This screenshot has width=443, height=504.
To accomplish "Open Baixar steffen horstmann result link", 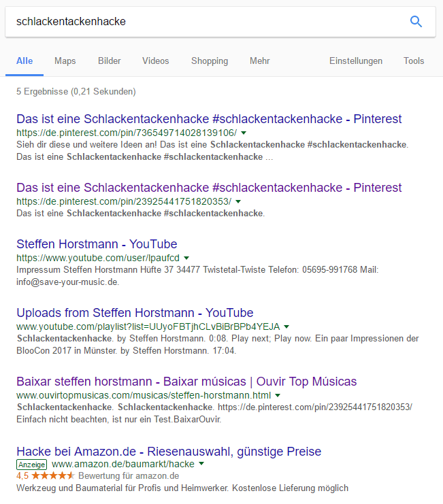I will (x=186, y=382).
